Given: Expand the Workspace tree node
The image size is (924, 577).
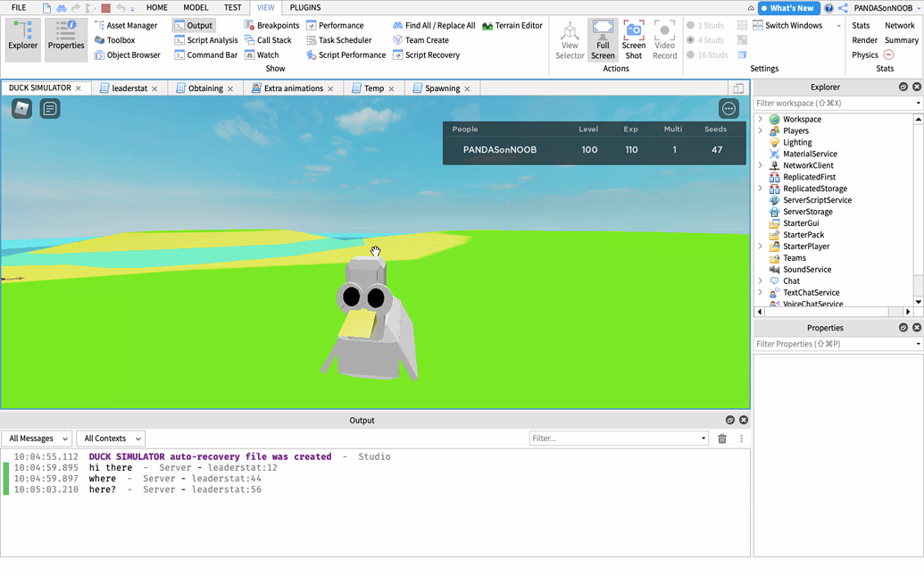Looking at the screenshot, I should pos(760,119).
